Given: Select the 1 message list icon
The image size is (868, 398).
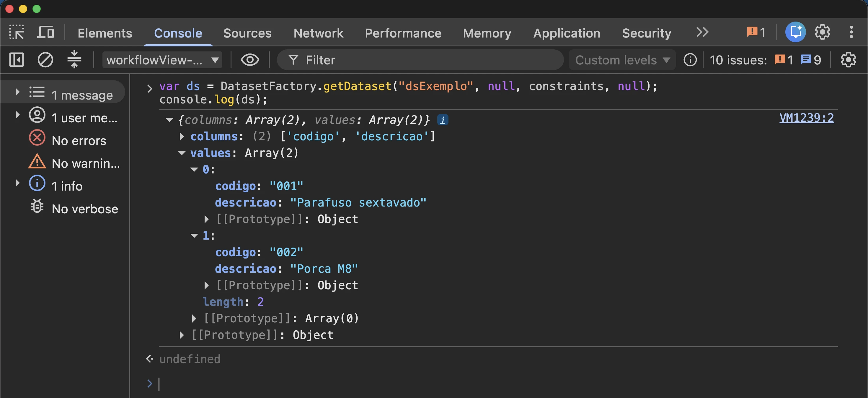Looking at the screenshot, I should click(37, 92).
